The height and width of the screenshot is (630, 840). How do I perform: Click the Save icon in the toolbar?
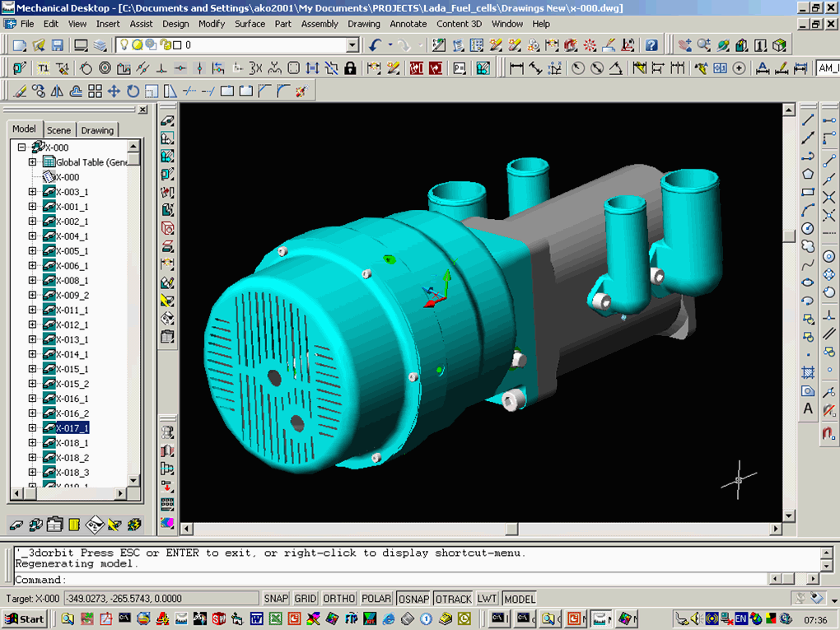pyautogui.click(x=58, y=45)
